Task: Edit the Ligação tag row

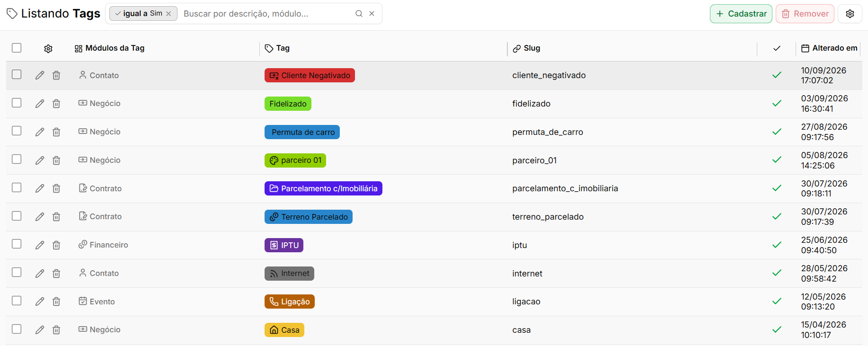Action: click(x=40, y=302)
